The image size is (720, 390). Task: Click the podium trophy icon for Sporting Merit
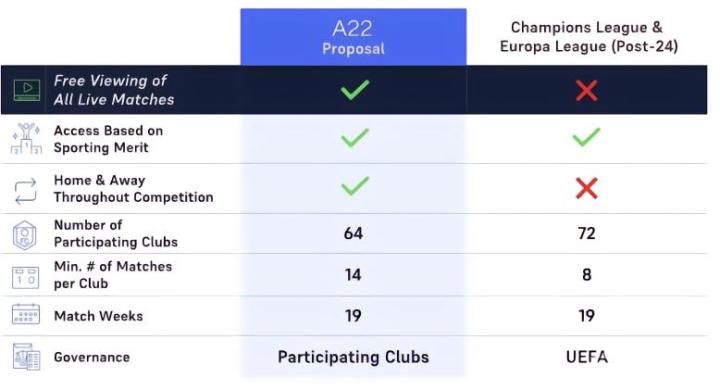pyautogui.click(x=26, y=139)
